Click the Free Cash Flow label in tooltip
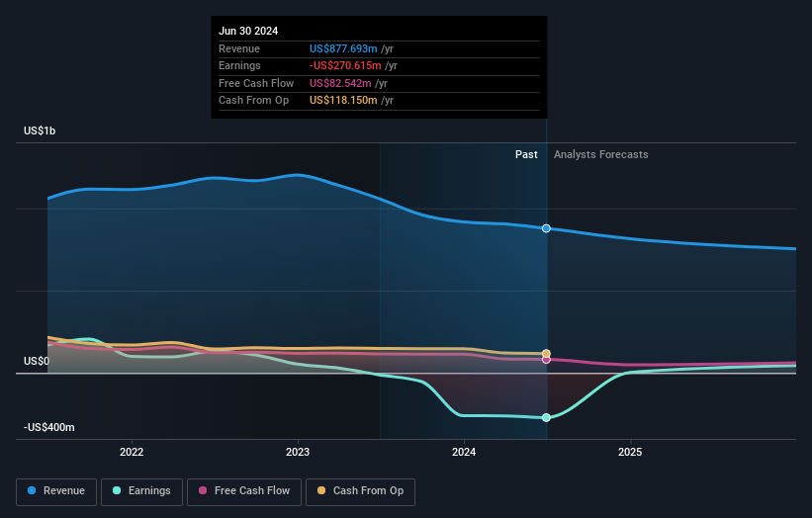The width and height of the screenshot is (812, 518). tap(256, 83)
